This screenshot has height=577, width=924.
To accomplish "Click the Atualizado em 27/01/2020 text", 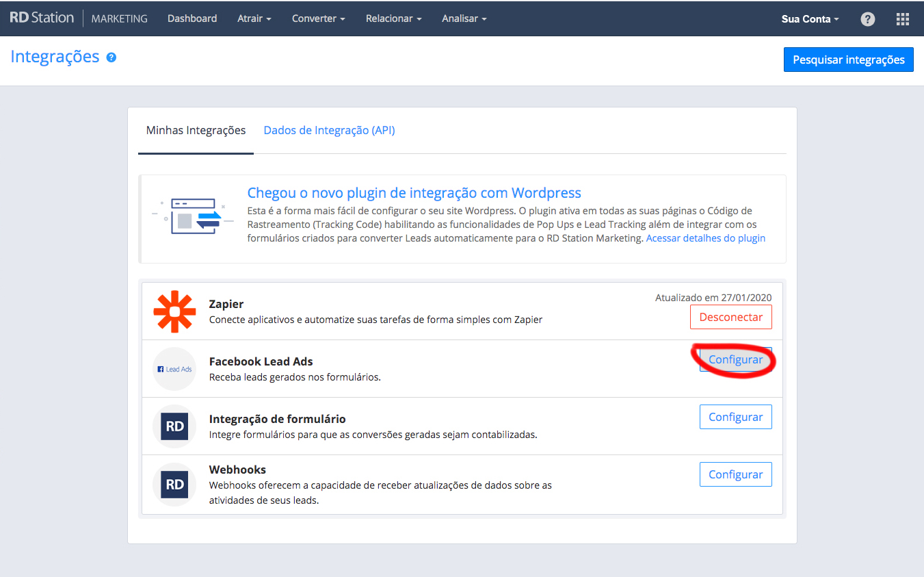I will [x=713, y=297].
